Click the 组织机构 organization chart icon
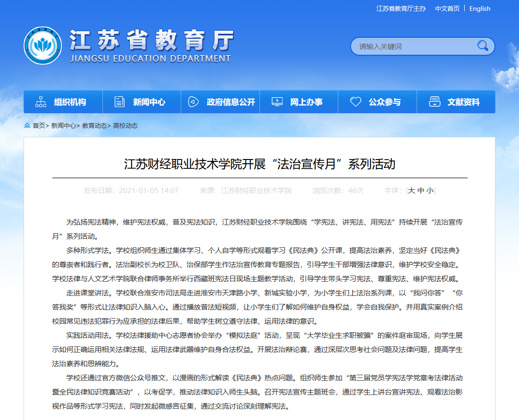Viewport: 519px width, 420px height. pos(41,102)
